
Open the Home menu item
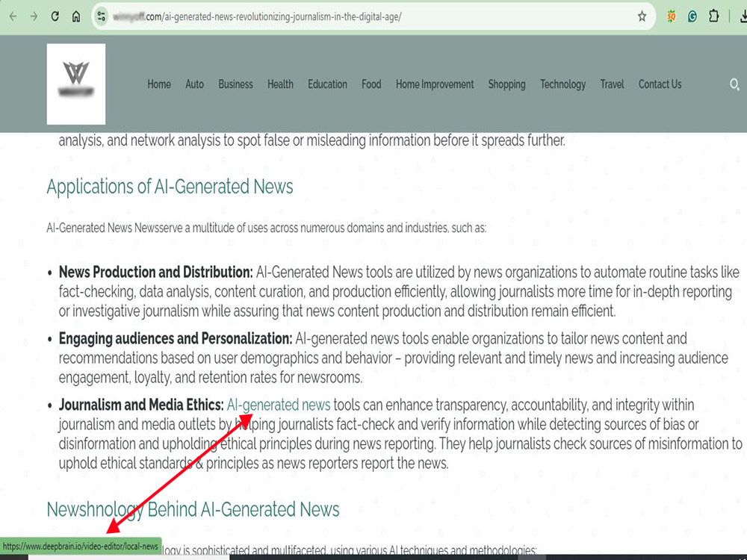159,84
